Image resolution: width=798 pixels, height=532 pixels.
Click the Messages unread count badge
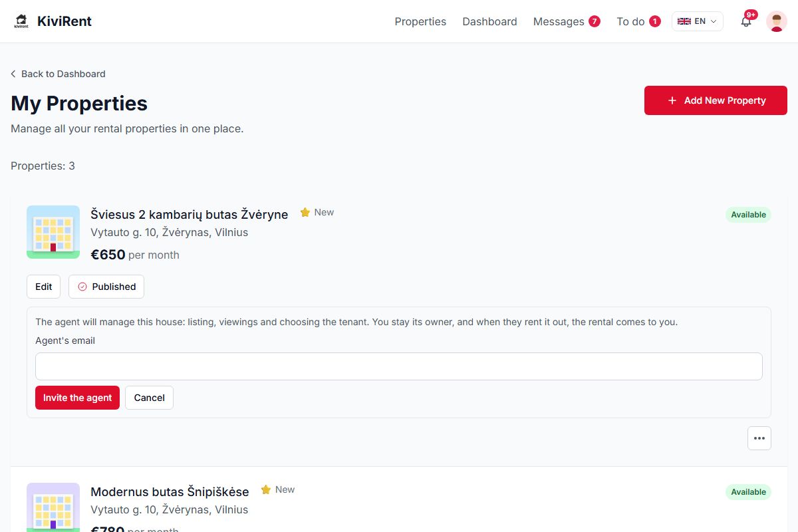[x=595, y=21]
